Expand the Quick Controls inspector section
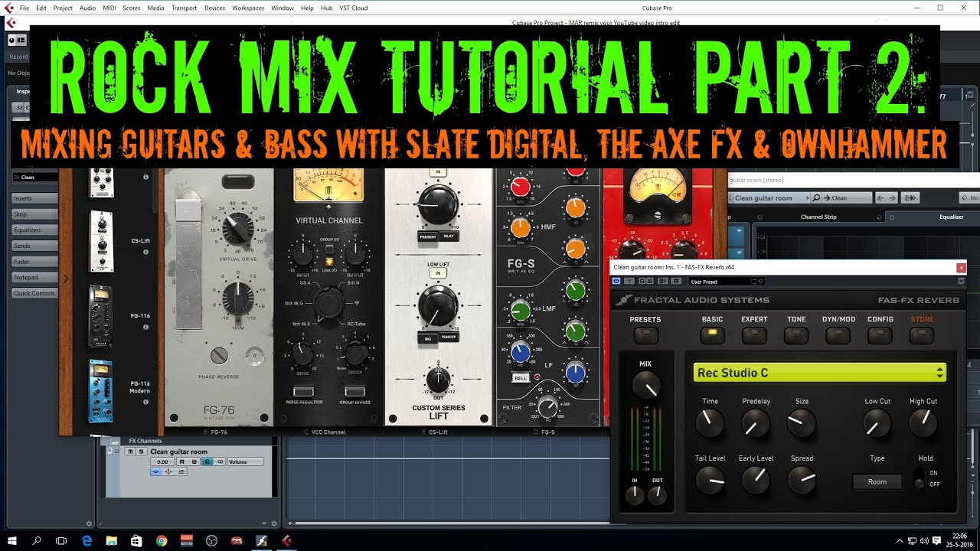Viewport: 980px width, 551px height. point(34,293)
